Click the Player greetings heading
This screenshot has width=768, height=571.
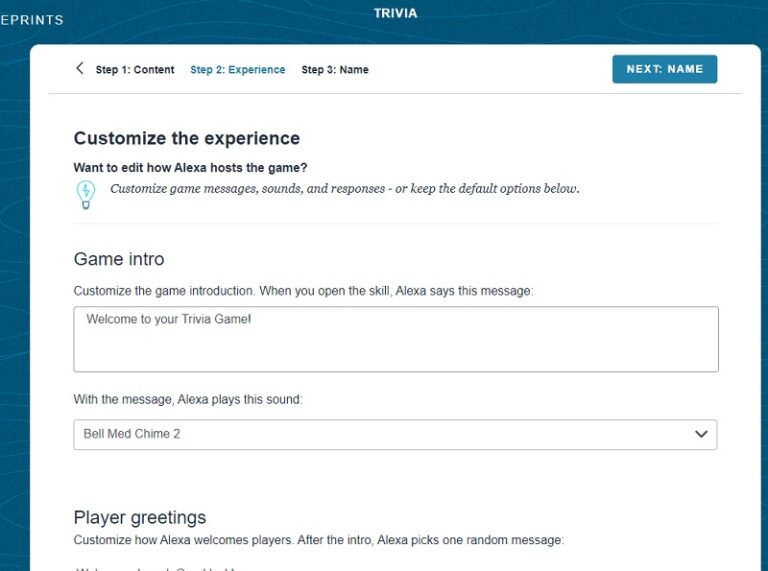[x=140, y=517]
